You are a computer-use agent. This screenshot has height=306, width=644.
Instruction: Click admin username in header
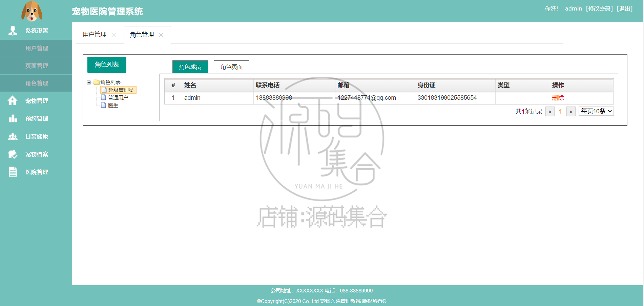click(x=573, y=8)
